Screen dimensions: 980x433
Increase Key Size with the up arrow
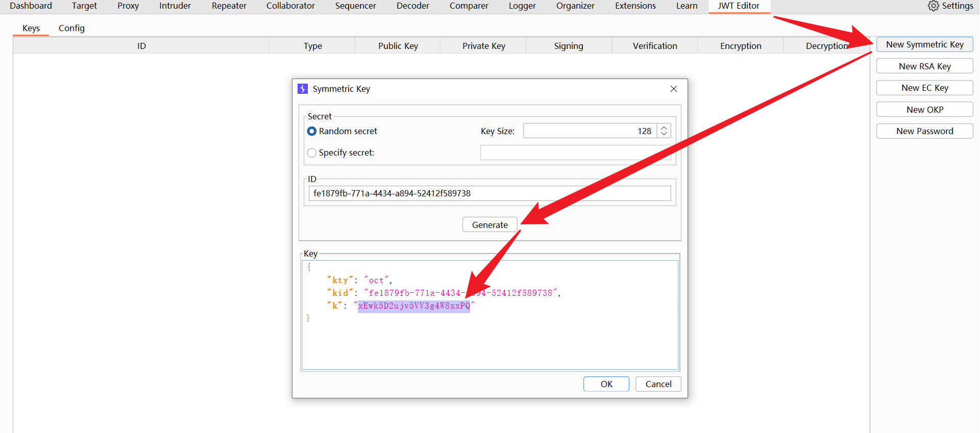(664, 128)
